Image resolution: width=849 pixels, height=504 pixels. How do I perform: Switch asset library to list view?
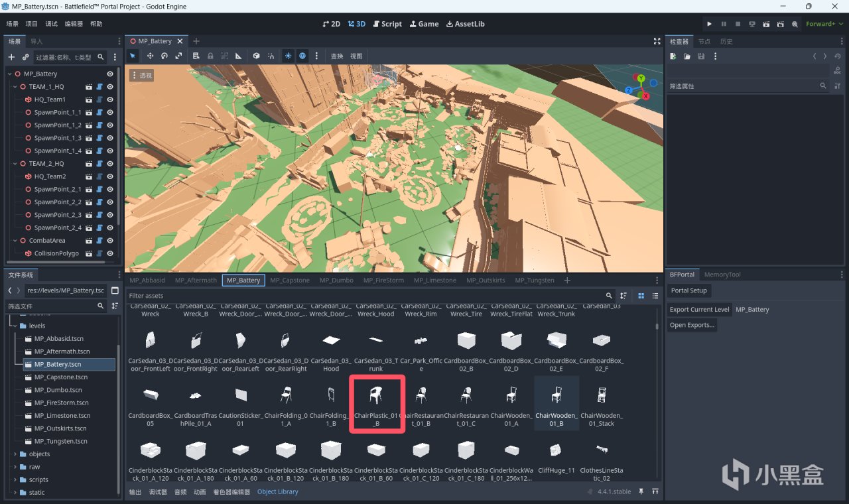pos(655,296)
